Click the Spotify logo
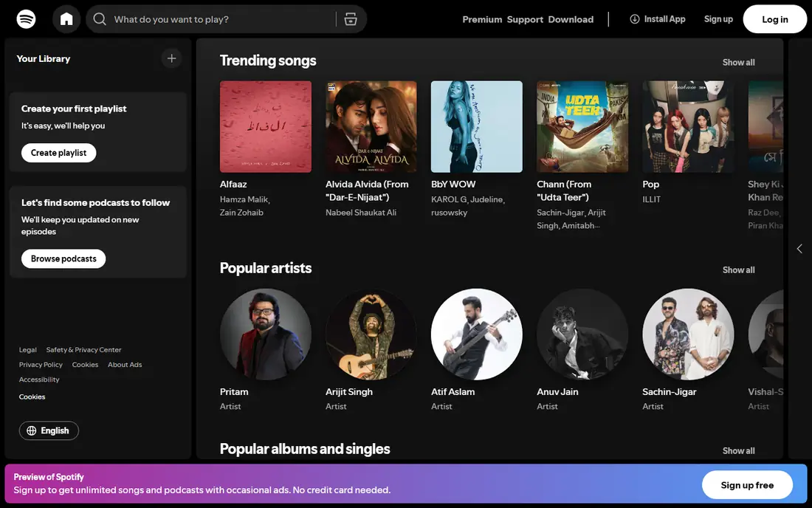This screenshot has width=812, height=508. pyautogui.click(x=26, y=19)
